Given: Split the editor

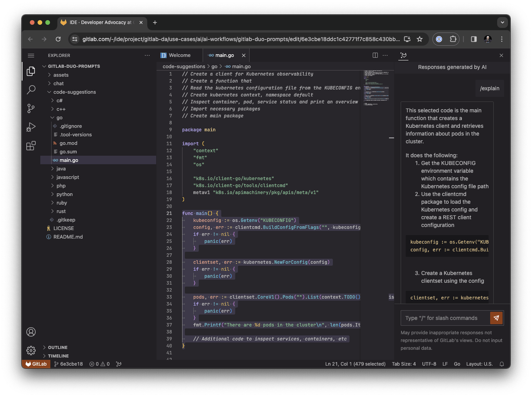Looking at the screenshot, I should 375,55.
